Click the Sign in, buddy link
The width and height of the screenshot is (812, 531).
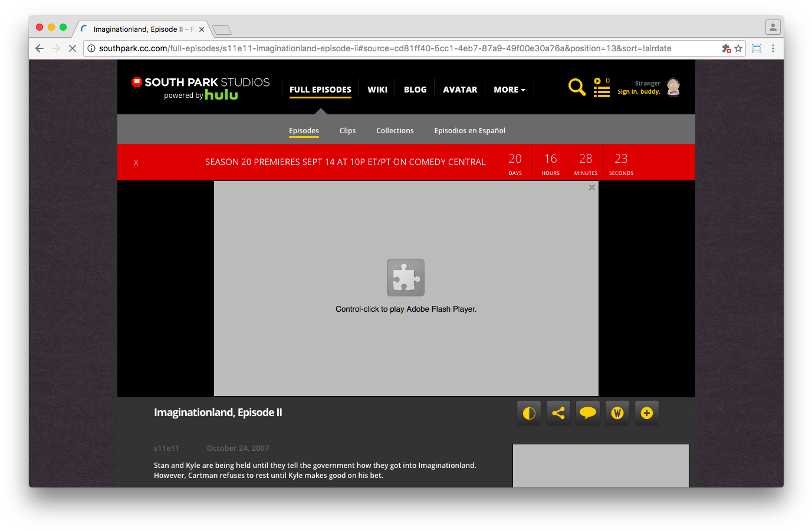pos(639,92)
